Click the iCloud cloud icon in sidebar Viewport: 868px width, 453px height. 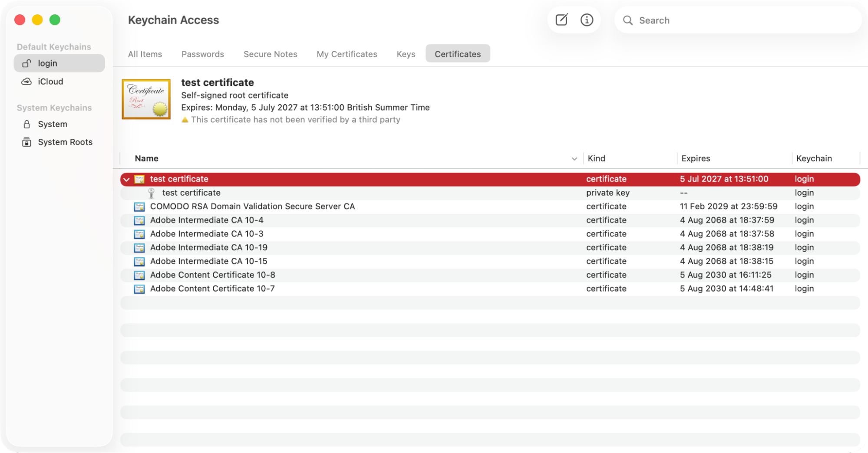(x=27, y=82)
